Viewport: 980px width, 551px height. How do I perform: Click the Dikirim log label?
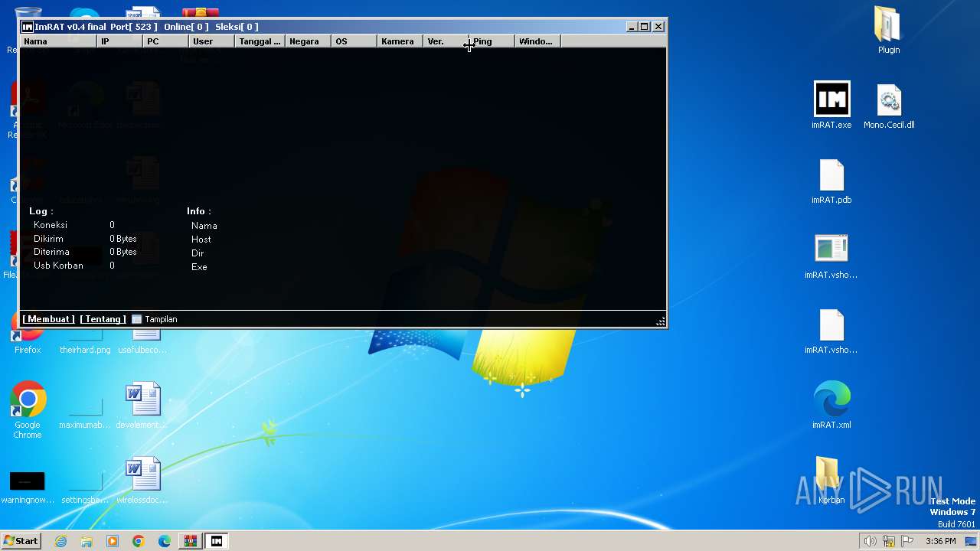point(48,239)
